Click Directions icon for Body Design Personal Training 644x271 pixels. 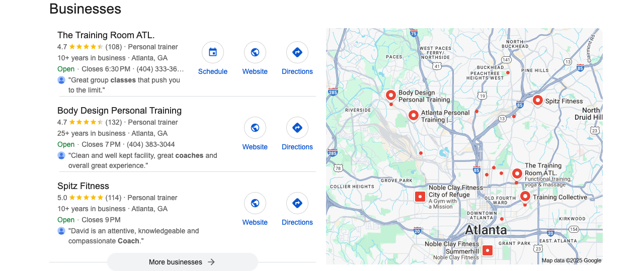coord(297,128)
